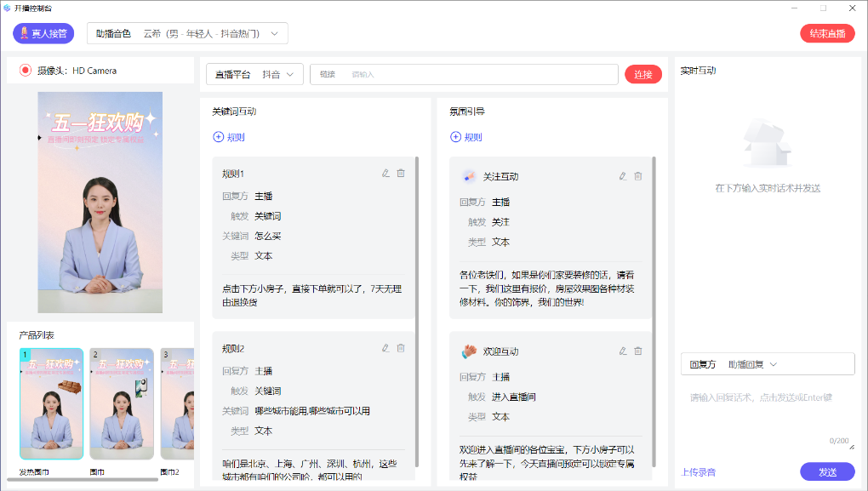The image size is (868, 491).
Task: Edit 规则1 with the pencil icon
Action: pyautogui.click(x=385, y=173)
